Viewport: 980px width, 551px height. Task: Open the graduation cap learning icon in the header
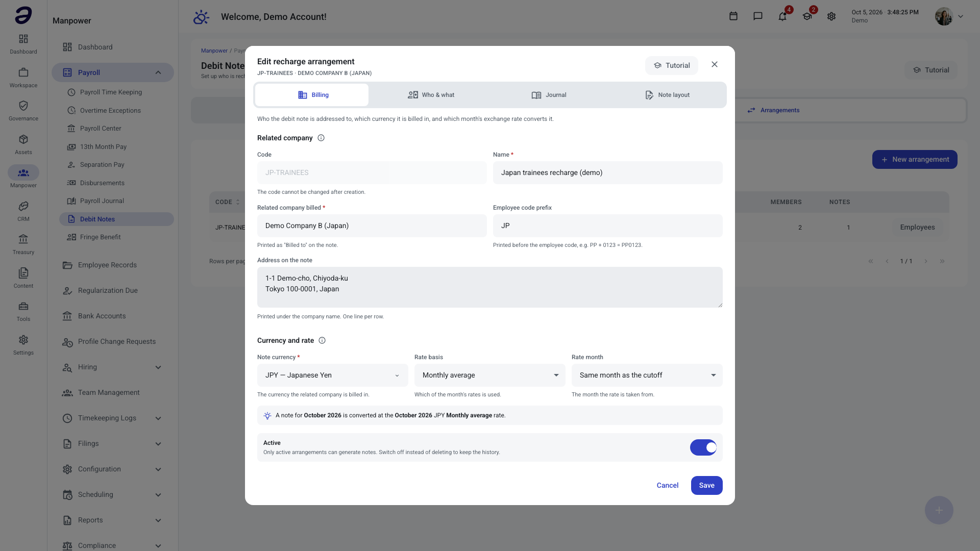point(807,16)
